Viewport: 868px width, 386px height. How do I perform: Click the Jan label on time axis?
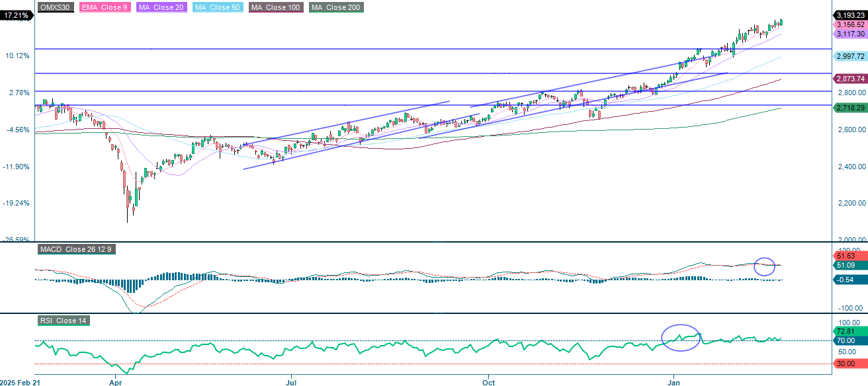[x=674, y=382]
